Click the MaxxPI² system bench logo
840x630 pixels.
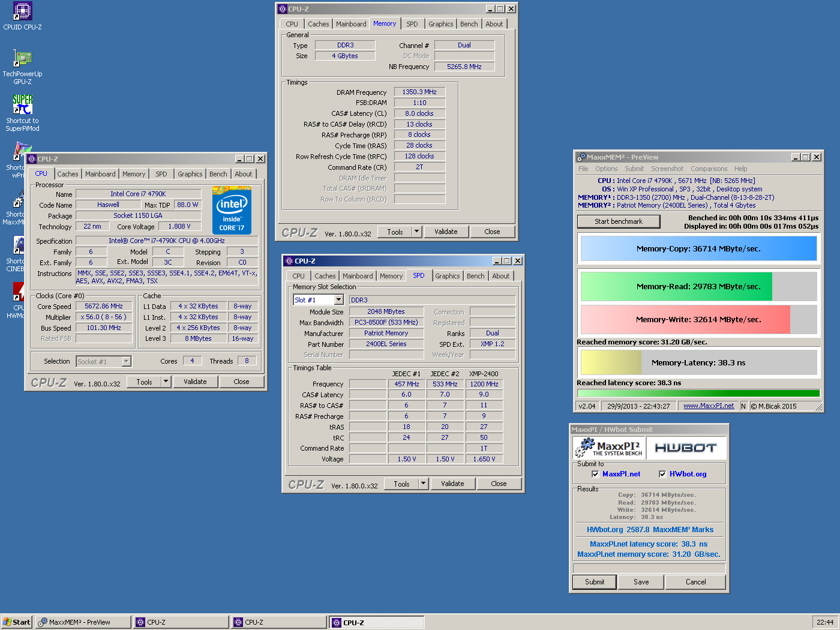tap(609, 448)
